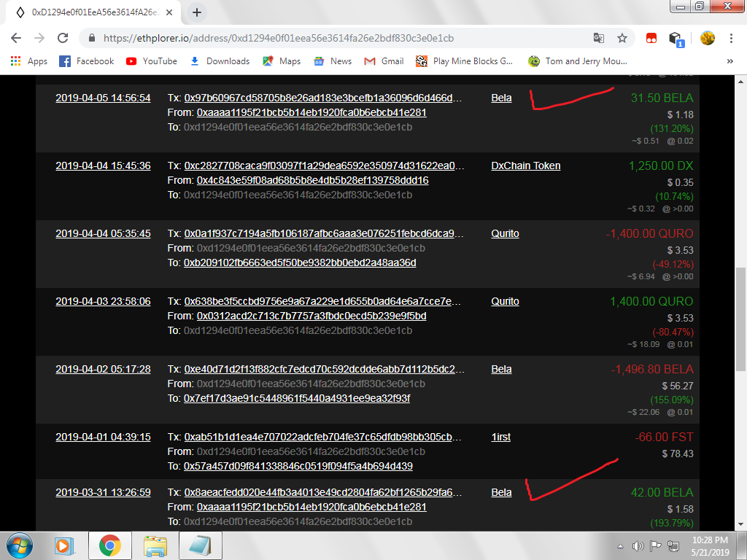Open the Chrome profile avatar menu
747x560 pixels.
point(707,38)
